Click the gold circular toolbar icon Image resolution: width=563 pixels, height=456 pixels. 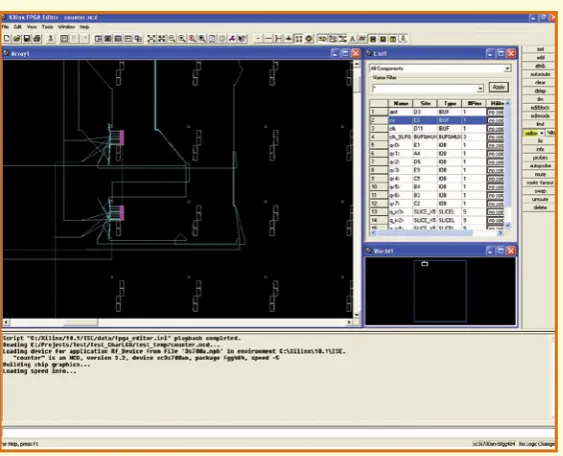pyautogui.click(x=309, y=38)
